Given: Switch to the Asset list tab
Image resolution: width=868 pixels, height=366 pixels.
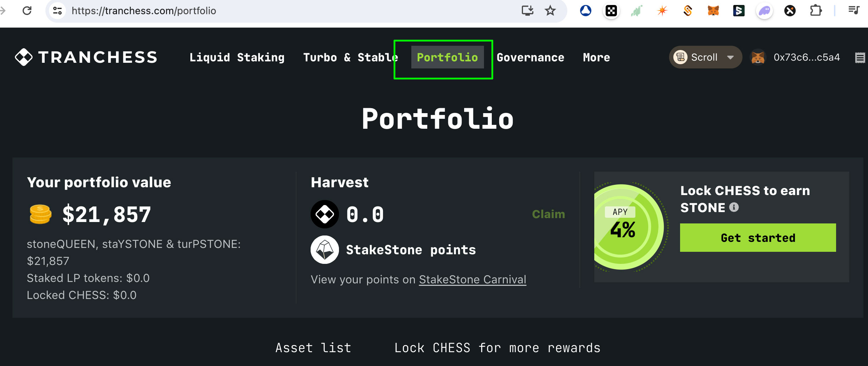Looking at the screenshot, I should click(x=313, y=348).
